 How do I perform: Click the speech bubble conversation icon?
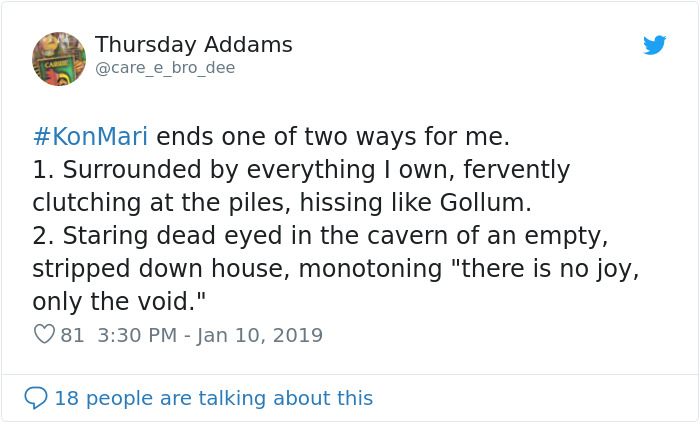[36, 398]
